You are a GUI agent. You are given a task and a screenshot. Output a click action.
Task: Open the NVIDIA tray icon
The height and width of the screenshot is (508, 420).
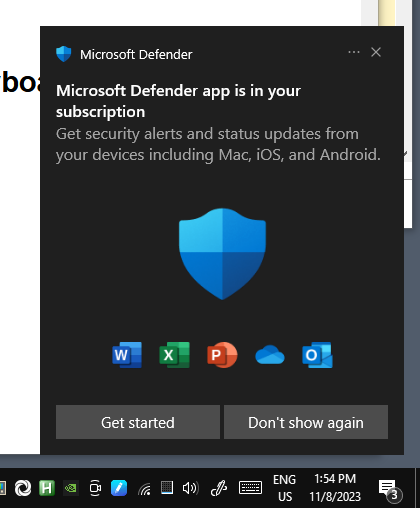coord(71,488)
